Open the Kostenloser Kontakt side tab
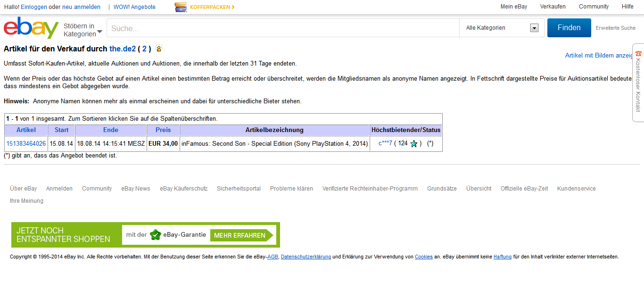Viewport: 644px width, 299px height. point(638,83)
